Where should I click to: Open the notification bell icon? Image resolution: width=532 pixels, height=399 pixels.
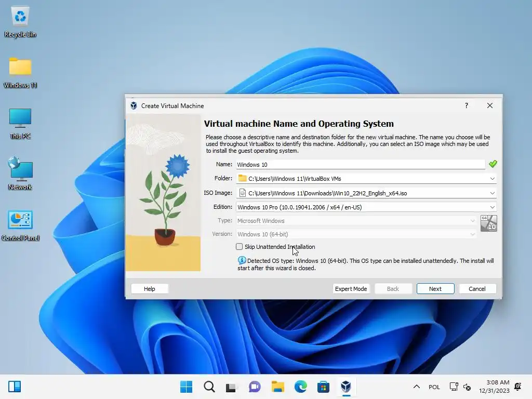[x=518, y=387]
